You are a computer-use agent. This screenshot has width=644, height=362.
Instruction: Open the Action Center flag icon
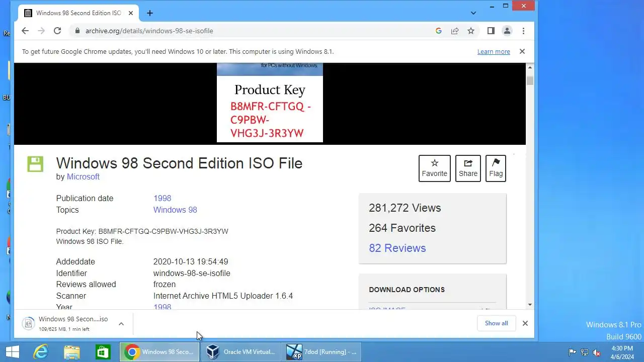(x=573, y=352)
